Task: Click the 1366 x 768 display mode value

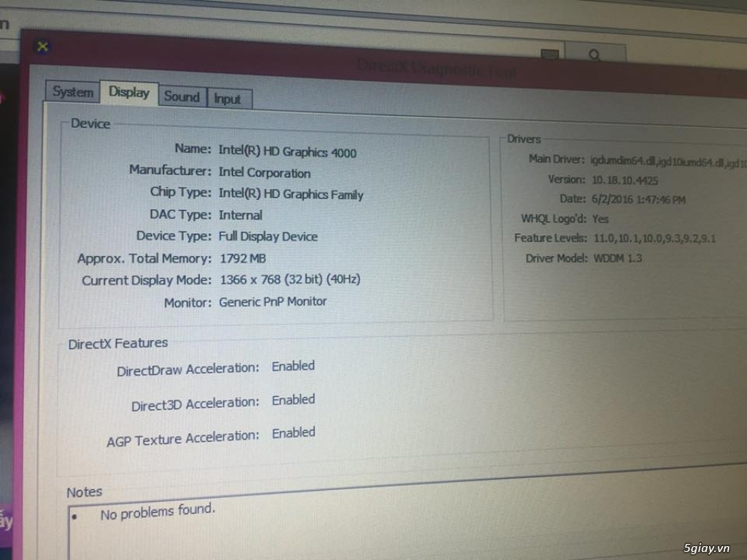Action: 289,279
